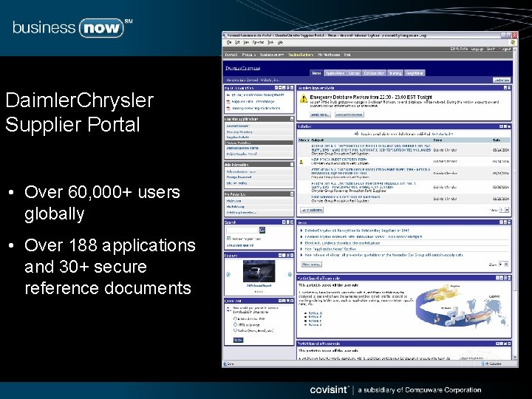Screen dimensions: 532x399
Task: Collapse the My Favorites panel
Action: 291,194
